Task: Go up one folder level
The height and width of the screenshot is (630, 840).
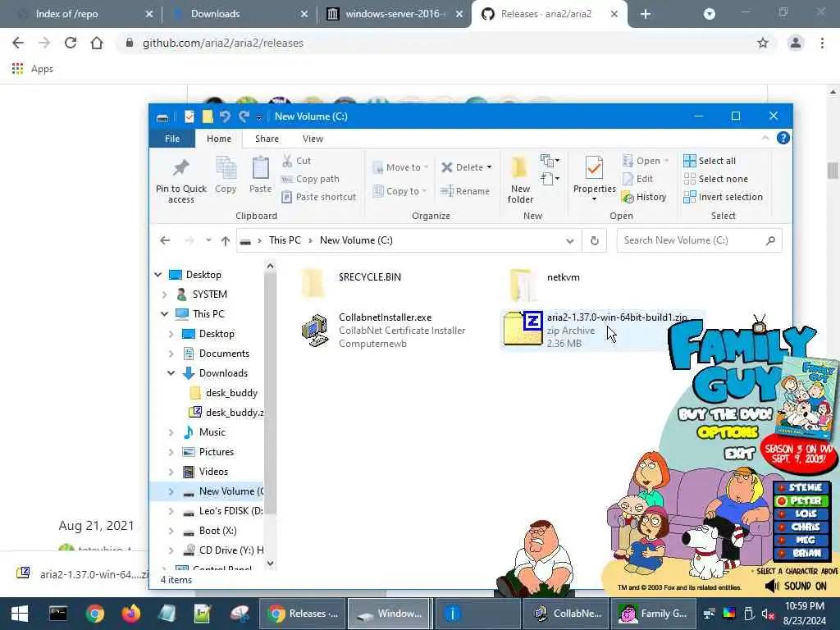Action: pos(226,240)
